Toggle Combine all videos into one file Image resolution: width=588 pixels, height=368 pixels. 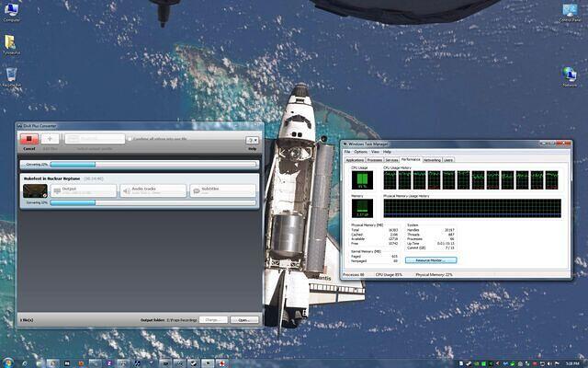(x=130, y=139)
